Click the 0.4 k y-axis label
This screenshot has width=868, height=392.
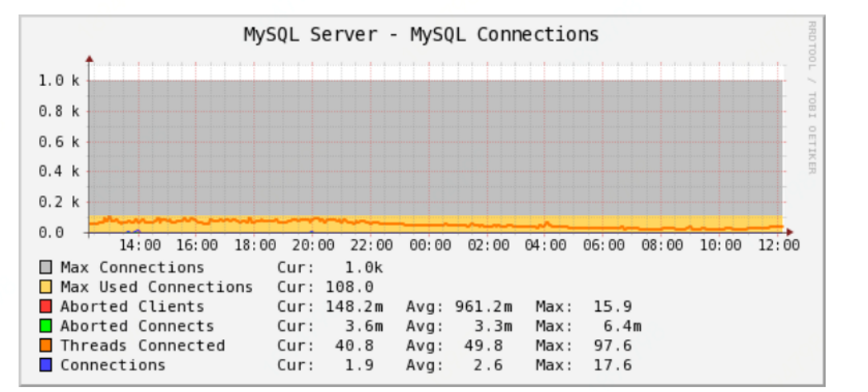[59, 172]
